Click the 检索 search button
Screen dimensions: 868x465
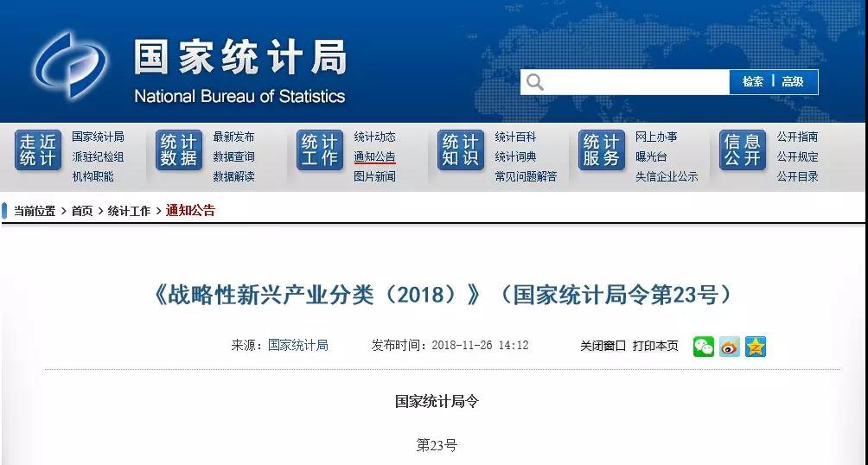pos(752,82)
